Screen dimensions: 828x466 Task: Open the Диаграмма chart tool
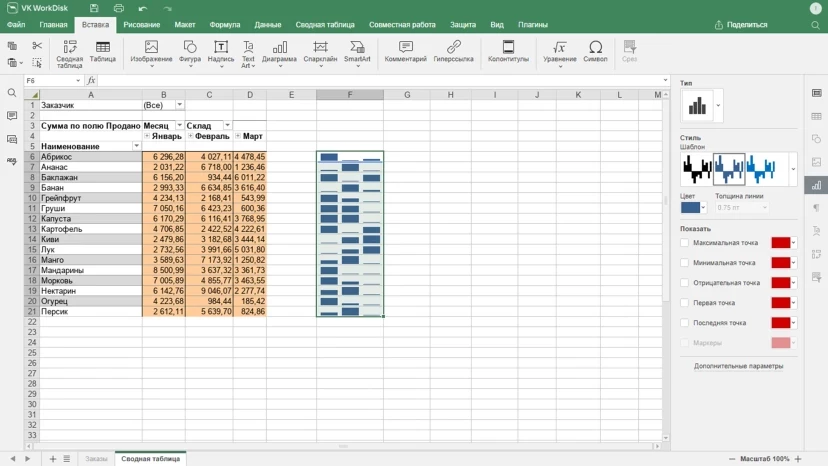click(280, 47)
